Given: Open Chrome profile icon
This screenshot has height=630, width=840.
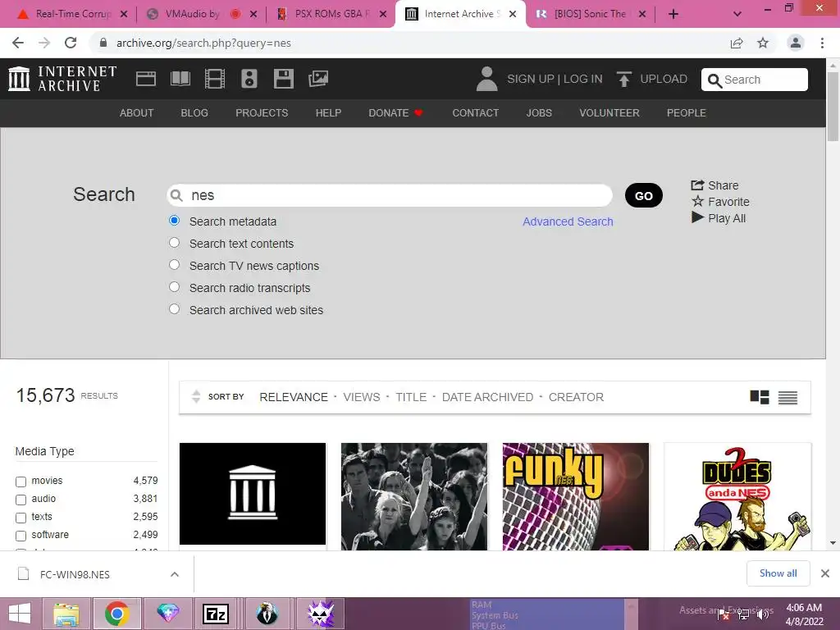Looking at the screenshot, I should [x=796, y=43].
